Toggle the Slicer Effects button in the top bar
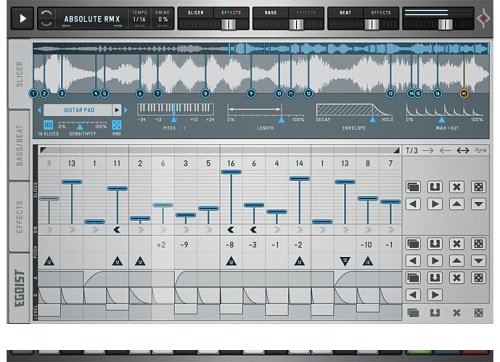Viewport: 500px width, 362px height. [231, 13]
